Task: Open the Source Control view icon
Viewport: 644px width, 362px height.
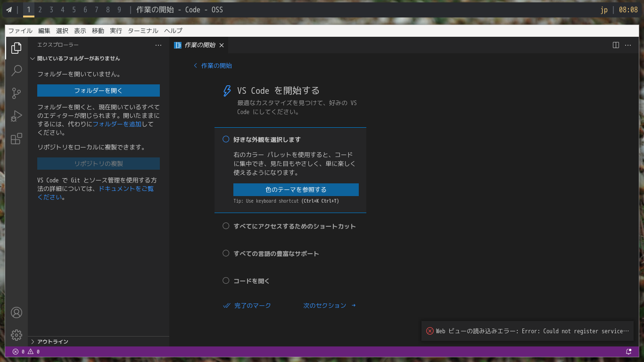Action: [17, 93]
